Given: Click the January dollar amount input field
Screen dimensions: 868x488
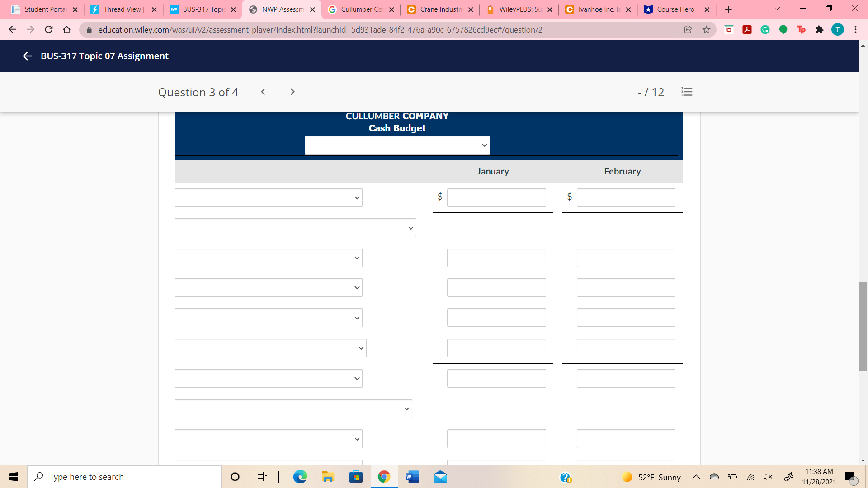Looking at the screenshot, I should click(496, 197).
